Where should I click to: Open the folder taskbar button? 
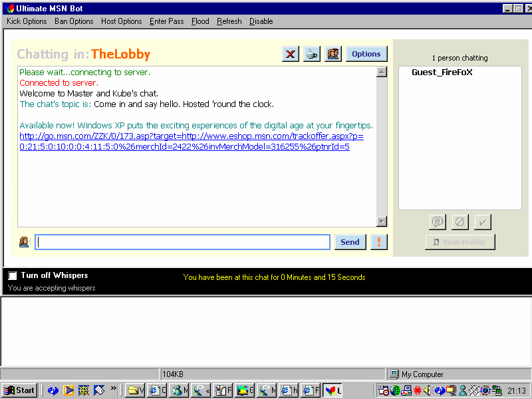pos(135,390)
